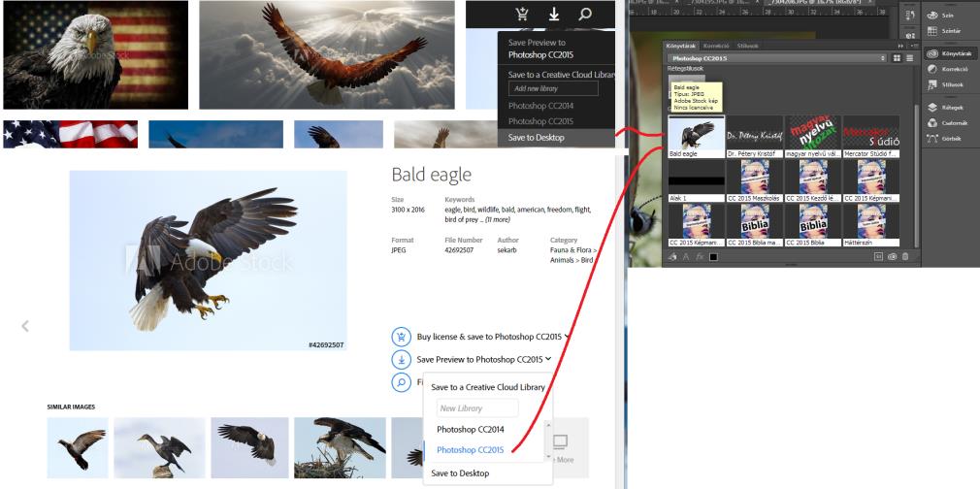Open the eagle soaring through clouds thumbnail
This screenshot has width=980, height=489.
[327, 55]
